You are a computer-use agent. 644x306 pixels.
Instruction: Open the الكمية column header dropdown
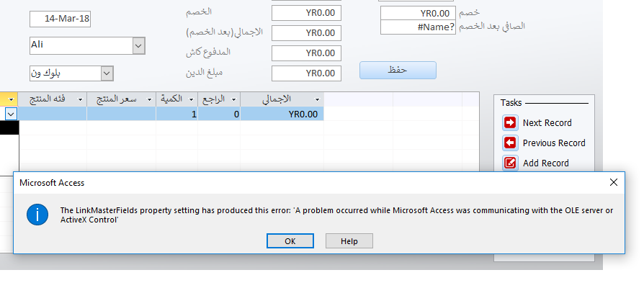[x=191, y=100]
